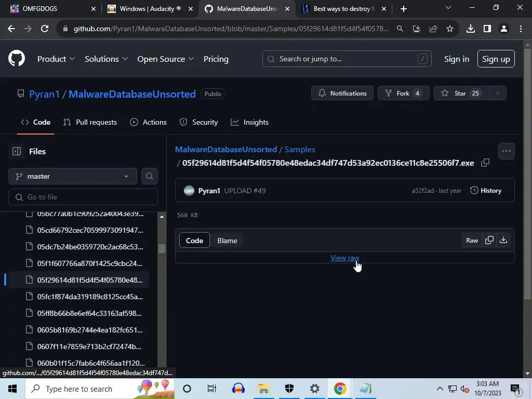532x399 pixels.
Task: Switch to the Code repository tab
Action: [36, 122]
